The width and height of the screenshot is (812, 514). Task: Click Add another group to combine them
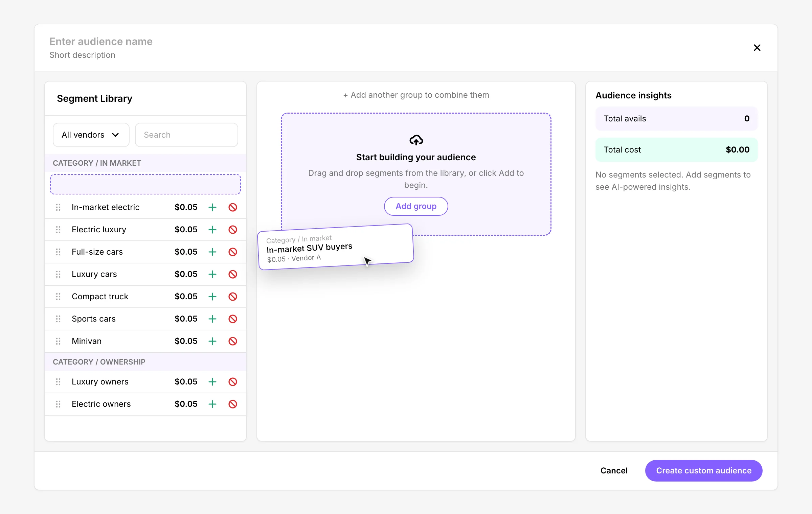(416, 95)
